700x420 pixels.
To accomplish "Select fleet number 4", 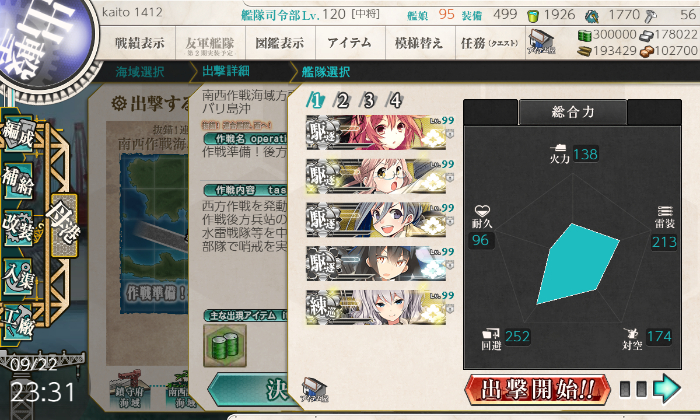I will 395,100.
